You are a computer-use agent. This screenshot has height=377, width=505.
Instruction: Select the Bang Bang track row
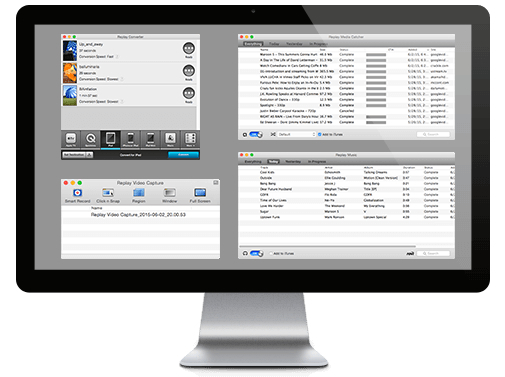(x=346, y=184)
